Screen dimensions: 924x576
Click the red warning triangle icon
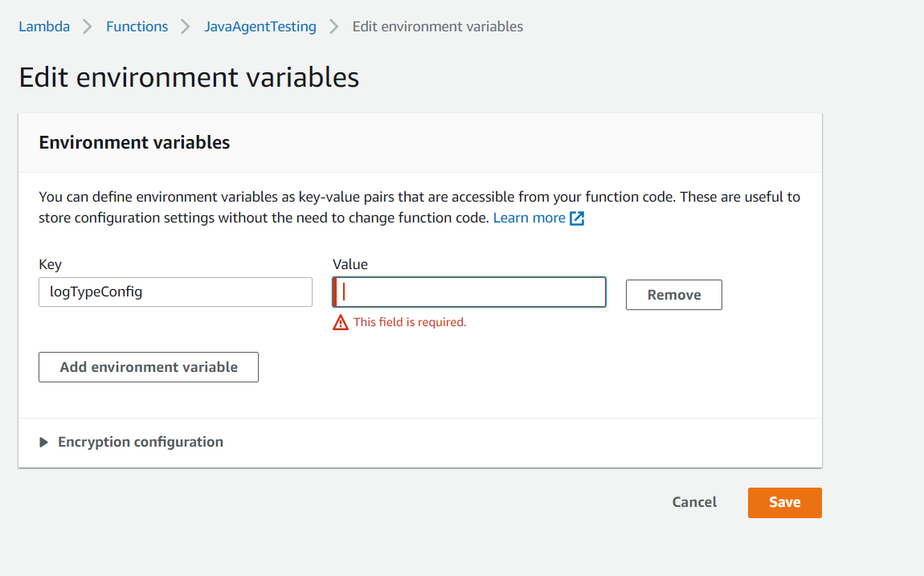tap(341, 322)
